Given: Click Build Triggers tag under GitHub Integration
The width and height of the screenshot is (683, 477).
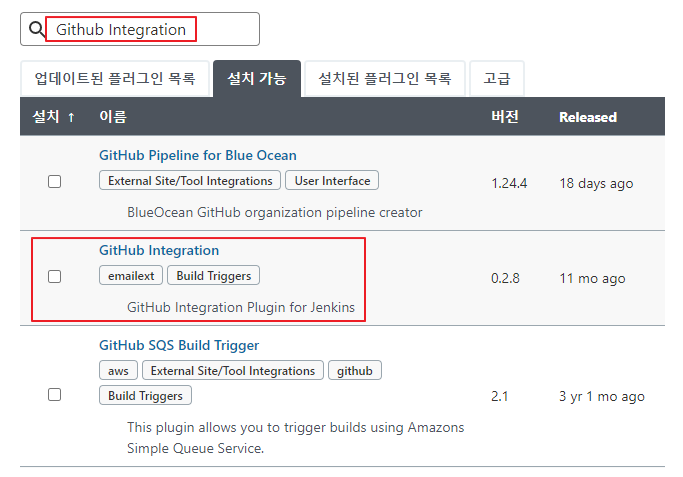Looking at the screenshot, I should (213, 275).
